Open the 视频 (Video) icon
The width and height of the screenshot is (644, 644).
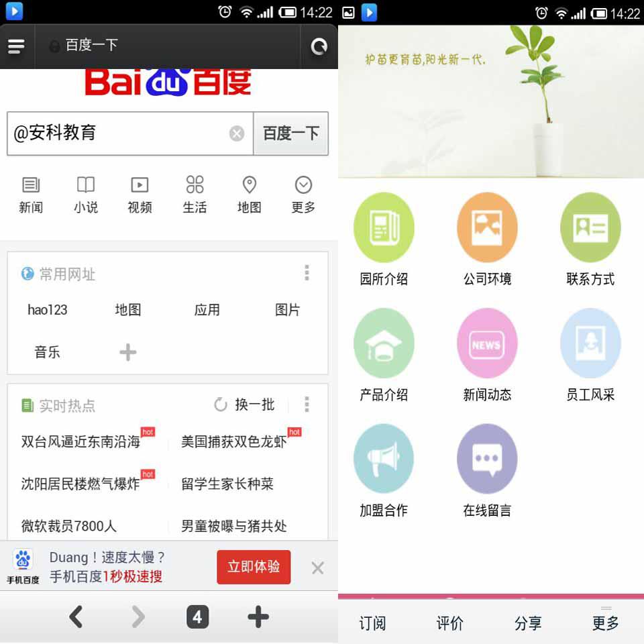click(x=140, y=189)
